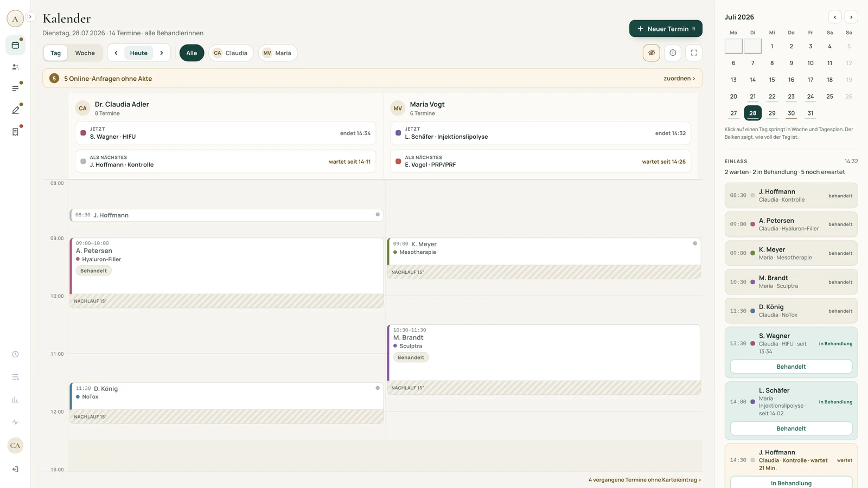The width and height of the screenshot is (868, 488).
Task: Mark S. Wagner as Behandelt
Action: (x=791, y=367)
